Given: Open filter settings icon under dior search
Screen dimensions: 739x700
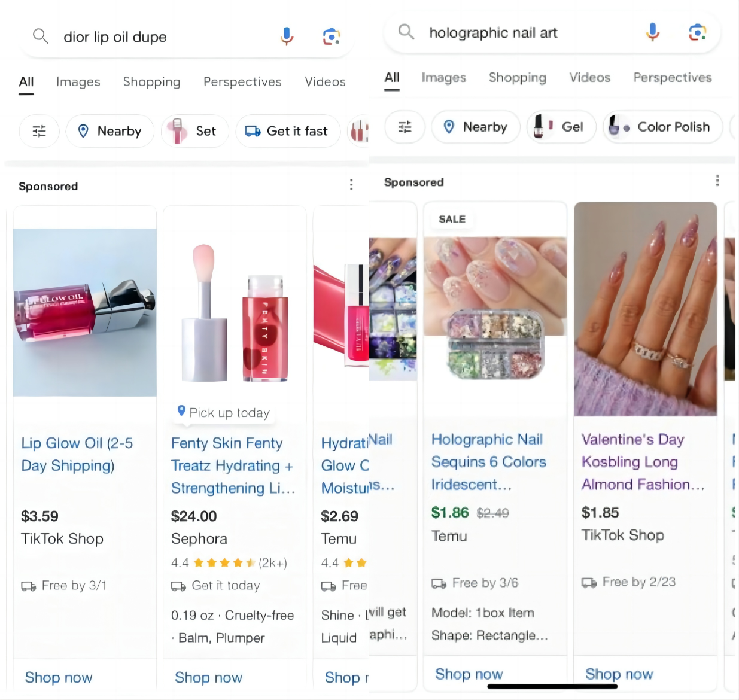Looking at the screenshot, I should 39,131.
